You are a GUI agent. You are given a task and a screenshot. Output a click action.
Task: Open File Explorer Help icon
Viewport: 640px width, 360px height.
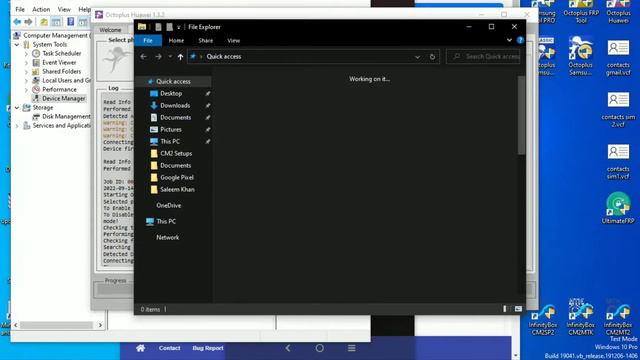click(x=520, y=40)
